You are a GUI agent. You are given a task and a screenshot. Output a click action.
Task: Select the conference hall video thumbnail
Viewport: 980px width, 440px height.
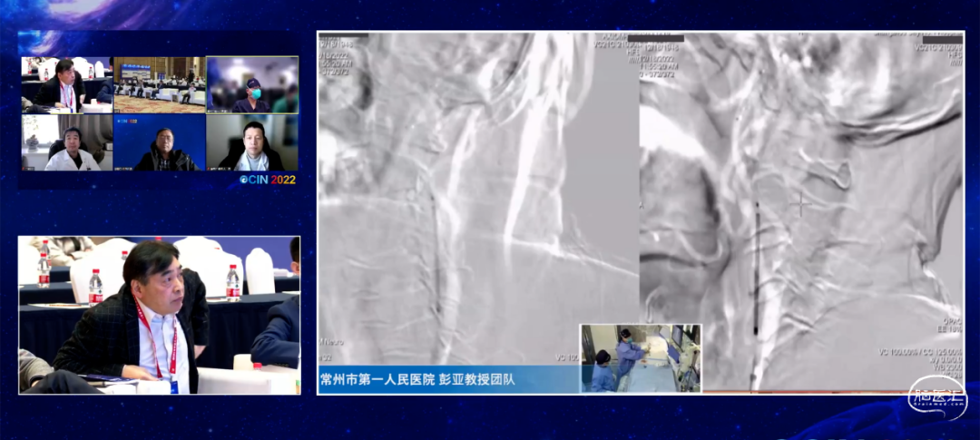pyautogui.click(x=160, y=85)
